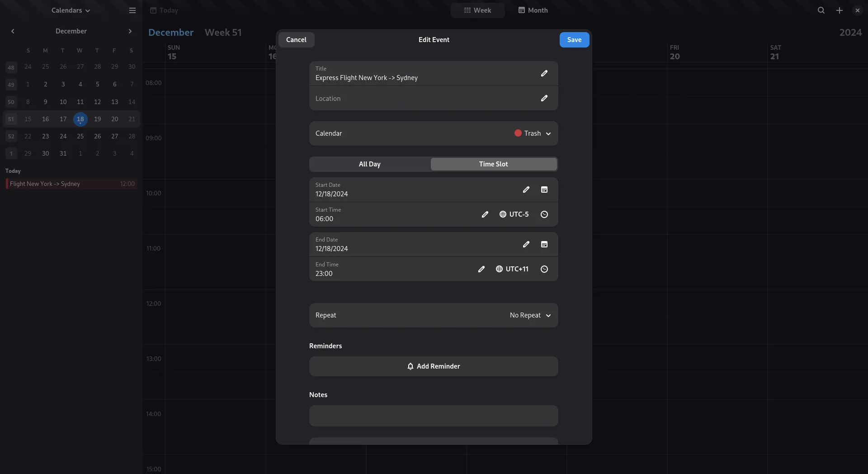Expand the Calendar dropdown showing Trash
Screen dimensions: 868x474
[533, 133]
